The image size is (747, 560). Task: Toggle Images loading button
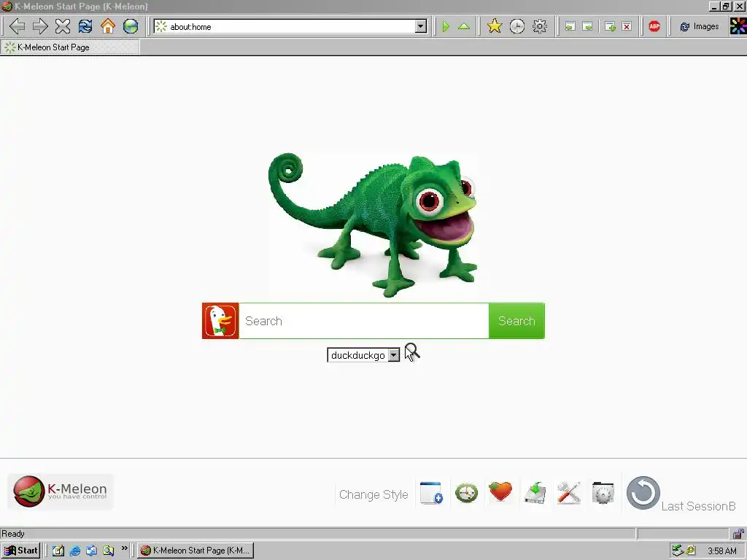(700, 27)
